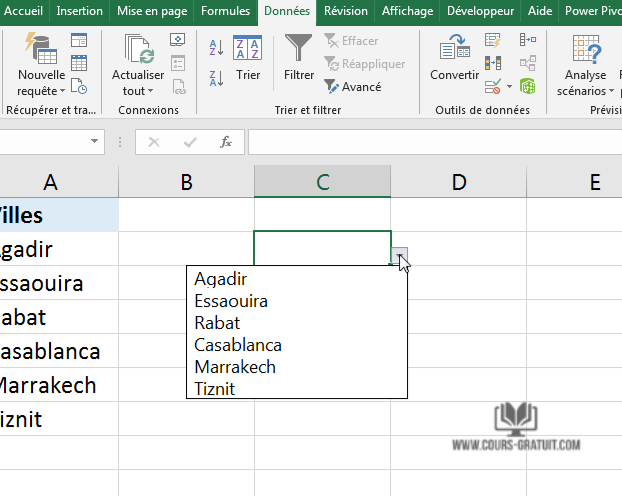Toggle the Filtrer funnel filter

tap(298, 56)
